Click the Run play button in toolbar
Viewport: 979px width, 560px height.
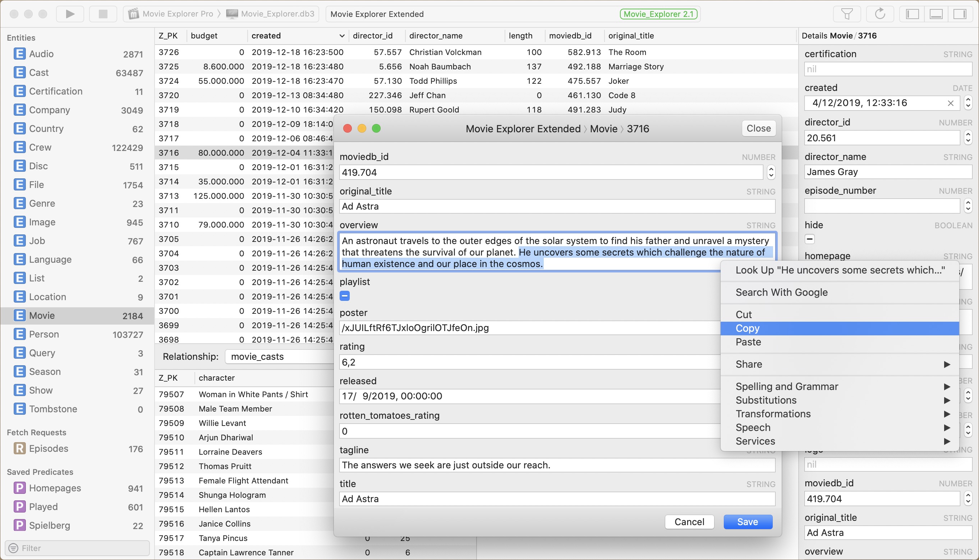pos(70,14)
